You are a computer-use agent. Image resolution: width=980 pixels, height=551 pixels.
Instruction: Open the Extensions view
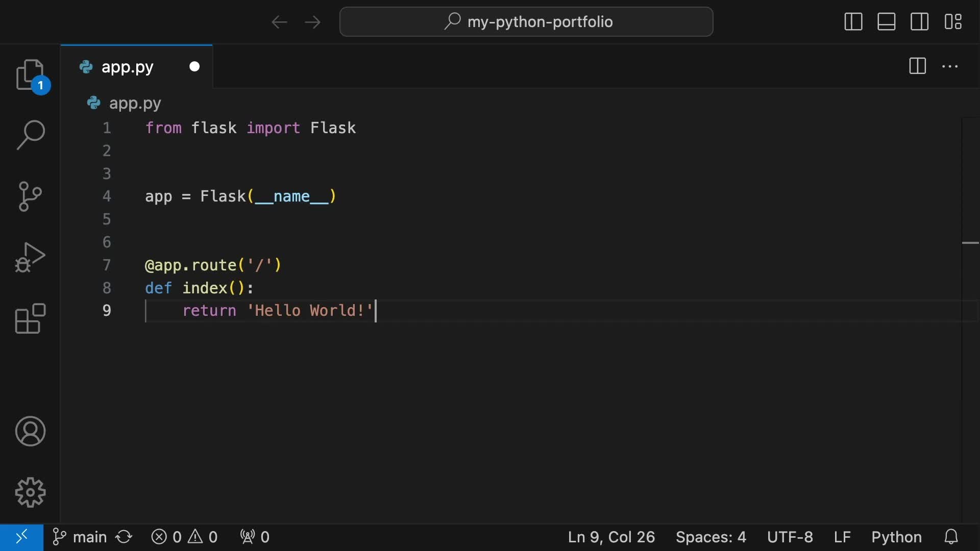pos(30,319)
